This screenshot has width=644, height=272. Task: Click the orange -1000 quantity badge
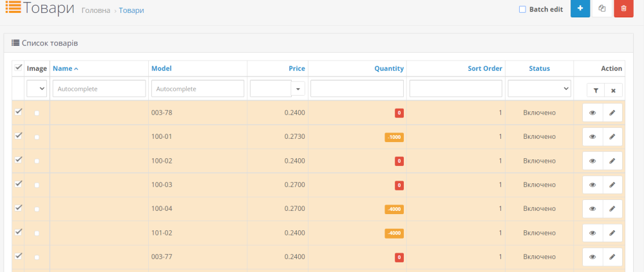[394, 137]
